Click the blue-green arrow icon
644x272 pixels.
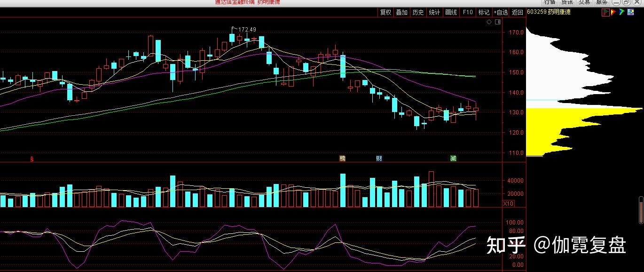click(x=622, y=12)
